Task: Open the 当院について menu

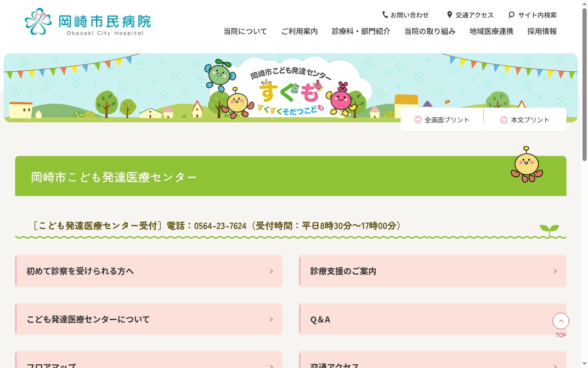Action: pos(245,31)
